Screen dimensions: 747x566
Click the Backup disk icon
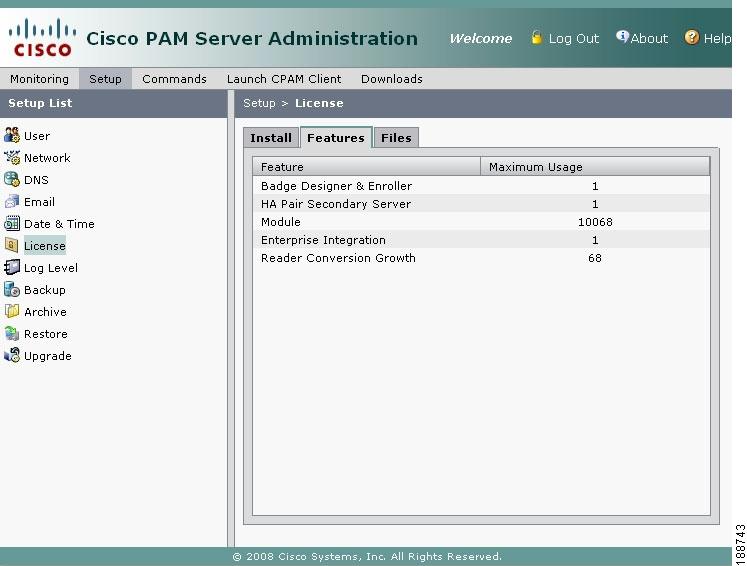(x=12, y=289)
